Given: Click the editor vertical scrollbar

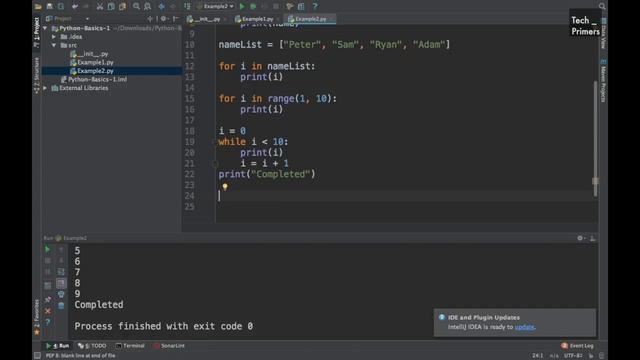Looking at the screenshot, I should pos(596,139).
